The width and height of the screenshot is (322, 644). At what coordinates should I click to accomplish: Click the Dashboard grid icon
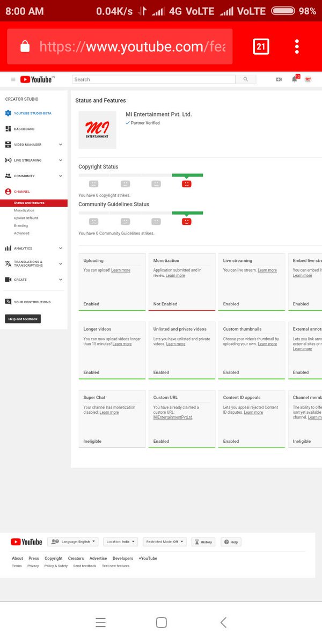pyautogui.click(x=8, y=129)
